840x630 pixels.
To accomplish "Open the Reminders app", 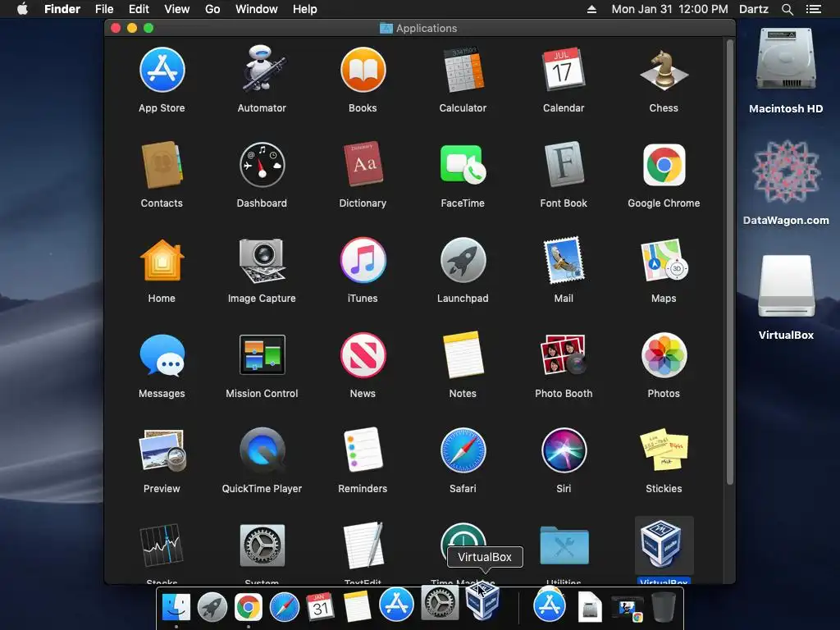I will pyautogui.click(x=363, y=450).
